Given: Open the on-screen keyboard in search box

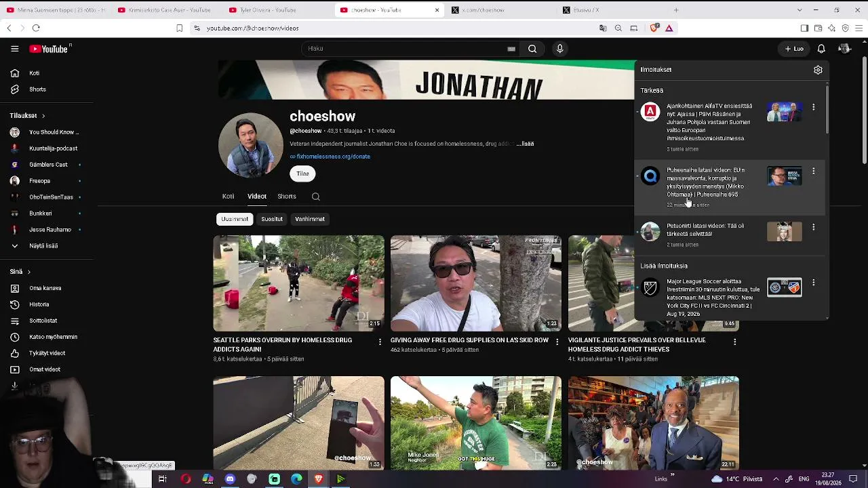Looking at the screenshot, I should [511, 49].
